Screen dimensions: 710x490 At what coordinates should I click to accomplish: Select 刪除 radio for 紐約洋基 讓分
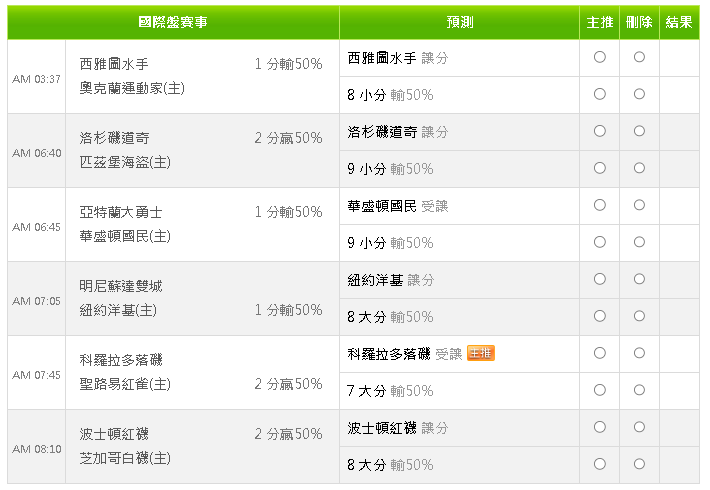(639, 279)
